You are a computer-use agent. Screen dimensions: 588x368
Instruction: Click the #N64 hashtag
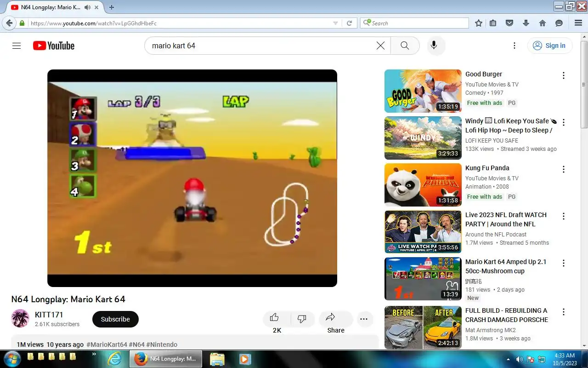point(137,345)
